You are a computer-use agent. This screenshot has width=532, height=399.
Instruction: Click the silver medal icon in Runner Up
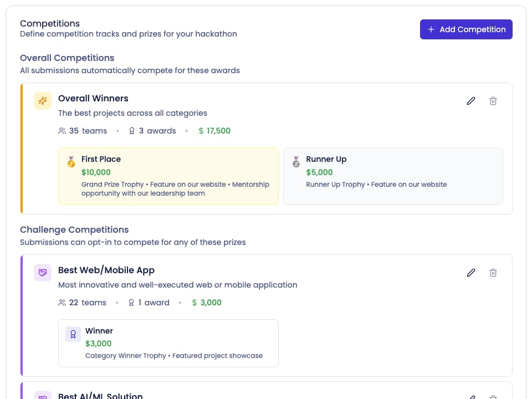tap(296, 161)
